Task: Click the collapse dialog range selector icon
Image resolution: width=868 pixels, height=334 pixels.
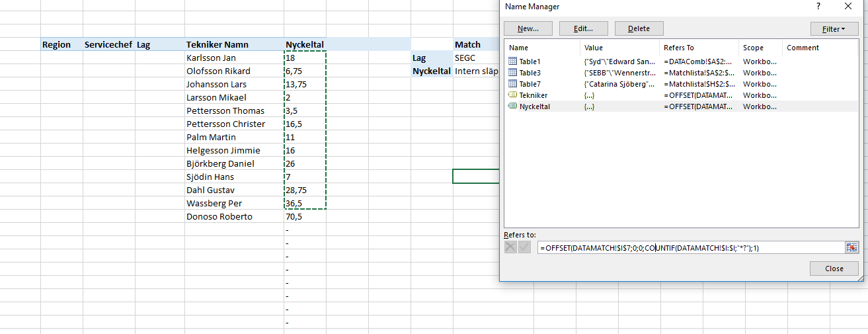Action: [851, 247]
